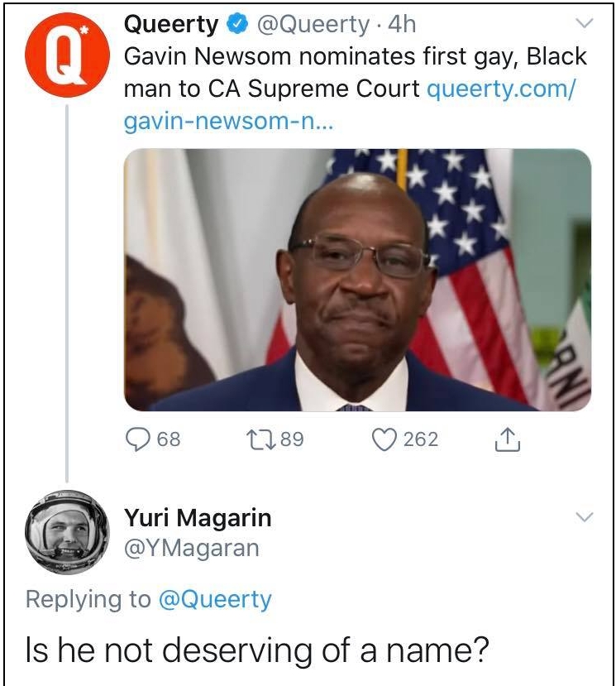Share the tweet via the upload arrow icon

pyautogui.click(x=507, y=441)
